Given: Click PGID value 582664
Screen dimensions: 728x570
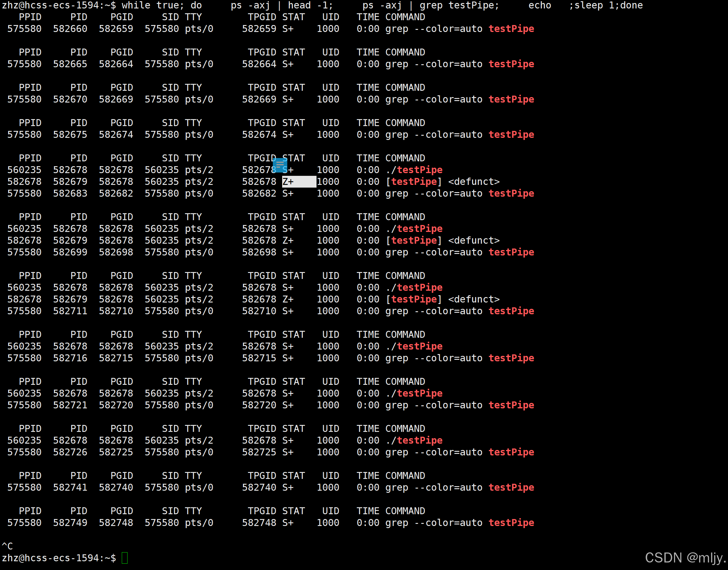Looking at the screenshot, I should pos(116,64).
